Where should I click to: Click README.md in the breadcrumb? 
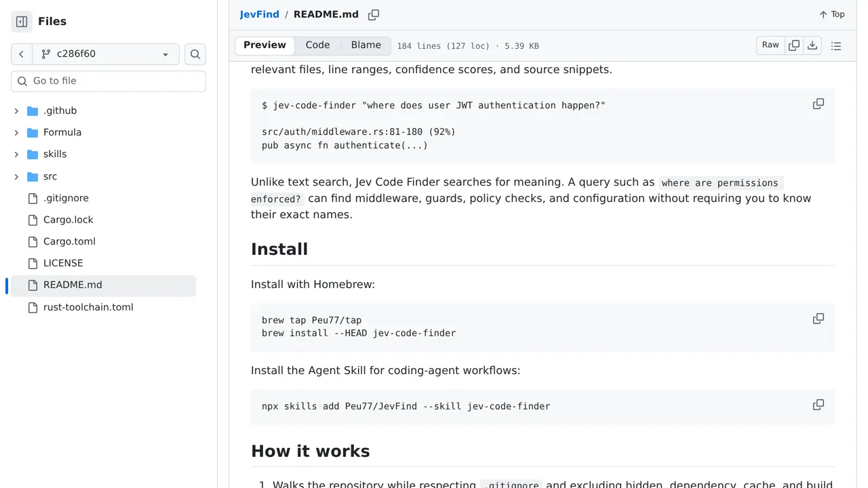(326, 14)
